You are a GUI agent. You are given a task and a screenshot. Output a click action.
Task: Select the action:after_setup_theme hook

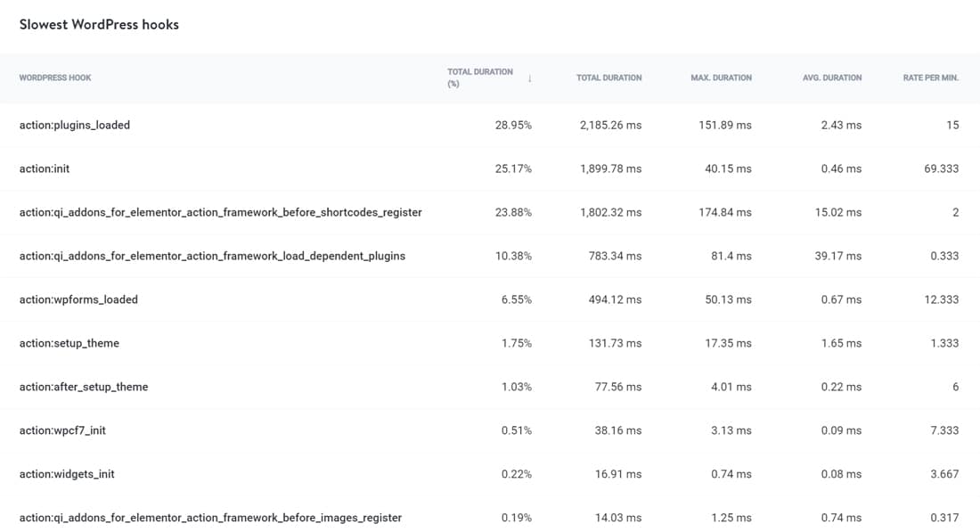(85, 386)
